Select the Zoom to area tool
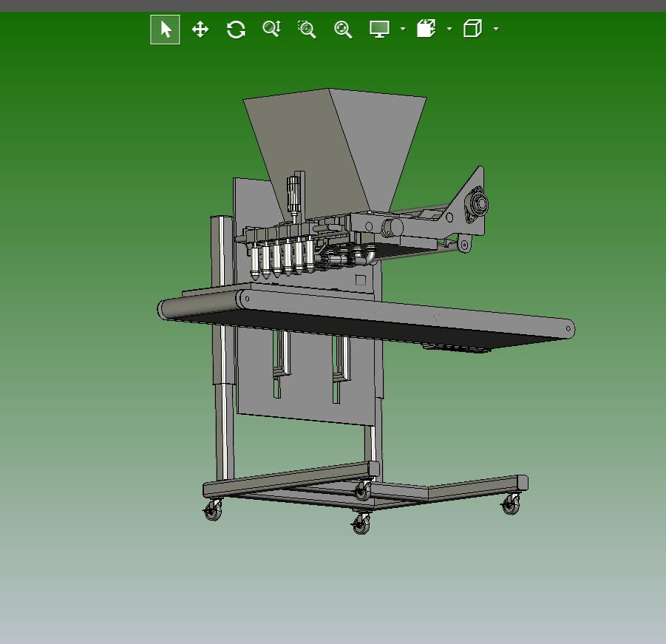Image resolution: width=666 pixels, height=644 pixels. point(307,30)
